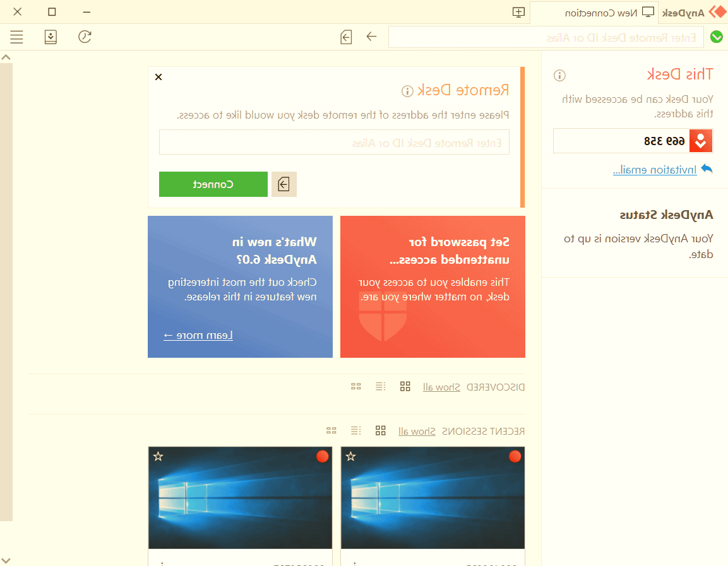Click the info icon next to This Desk
728x566 pixels.
point(559,75)
